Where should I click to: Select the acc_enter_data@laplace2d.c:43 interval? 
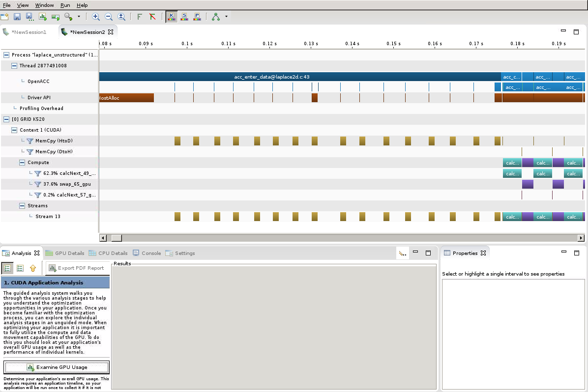pyautogui.click(x=271, y=77)
